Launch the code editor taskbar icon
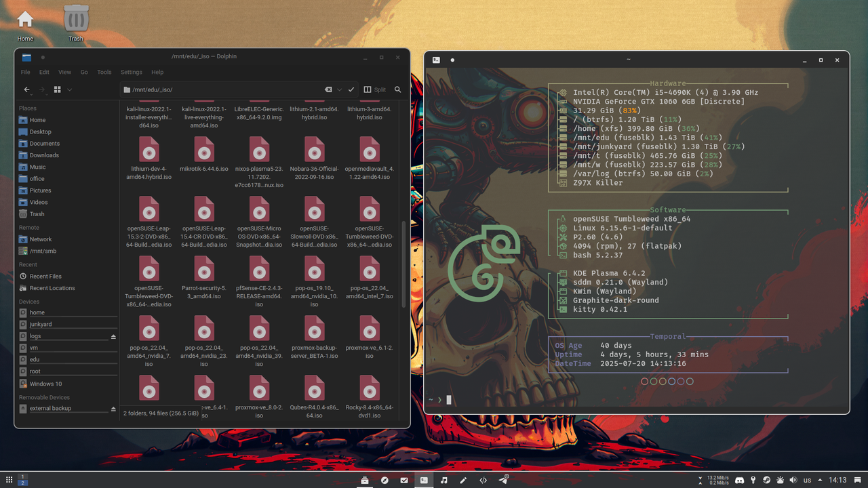 tap(483, 480)
